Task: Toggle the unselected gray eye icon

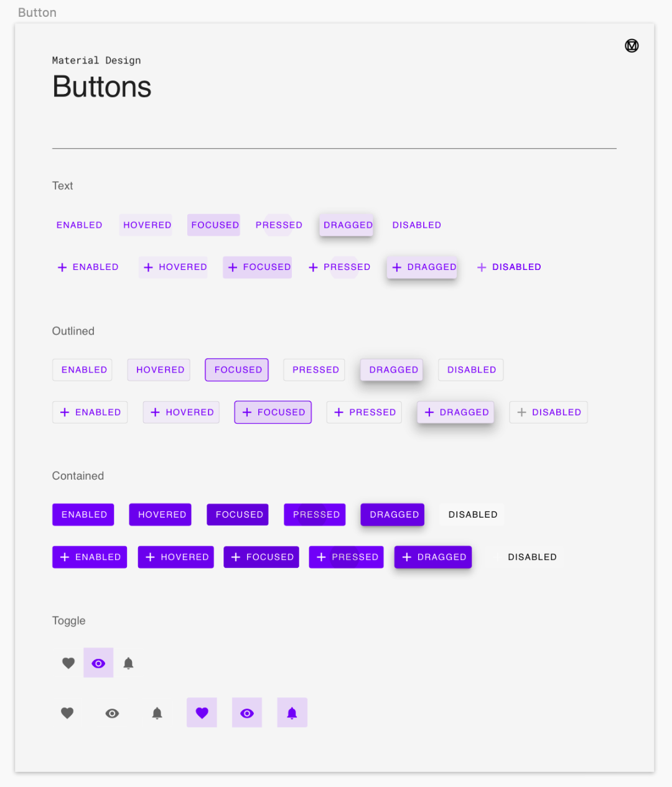Action: click(x=112, y=713)
